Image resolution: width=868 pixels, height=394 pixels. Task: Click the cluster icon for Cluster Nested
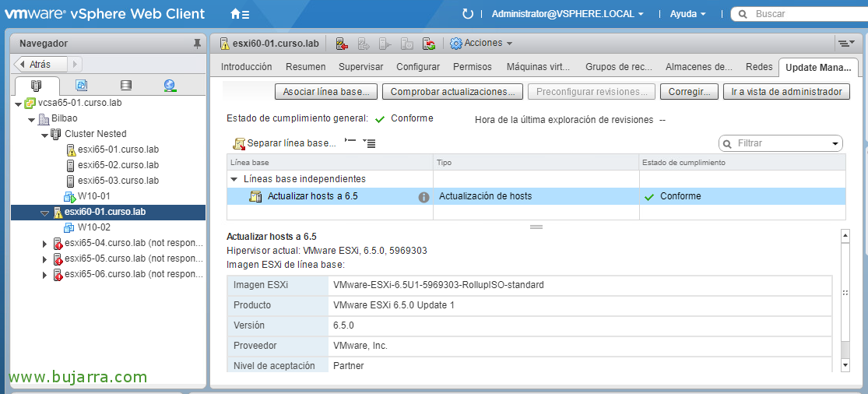[57, 134]
